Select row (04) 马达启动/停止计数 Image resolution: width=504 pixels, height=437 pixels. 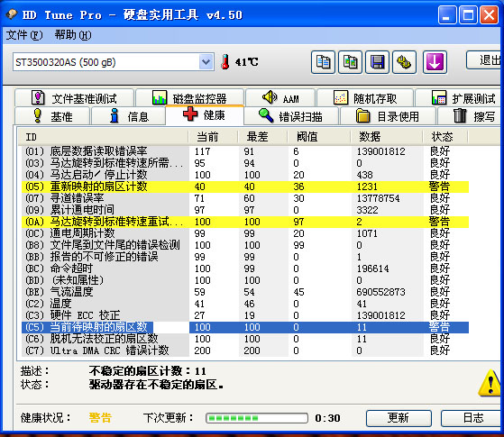click(x=245, y=175)
